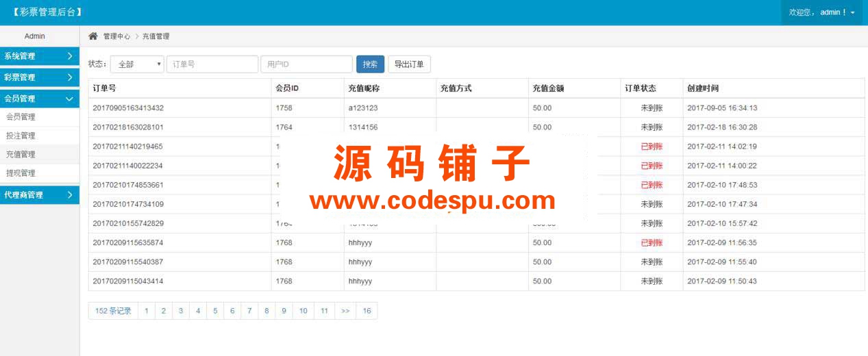Go to pagination page 3
Screen dimensions: 868x356
[180, 311]
